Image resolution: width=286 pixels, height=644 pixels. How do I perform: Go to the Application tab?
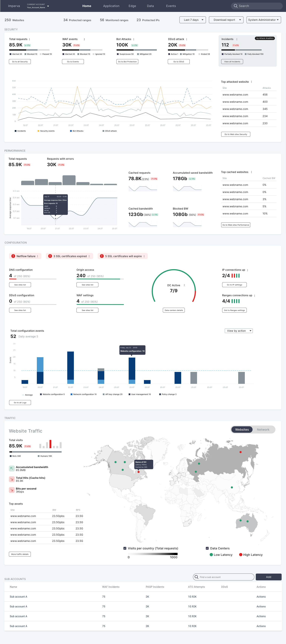point(111,6)
